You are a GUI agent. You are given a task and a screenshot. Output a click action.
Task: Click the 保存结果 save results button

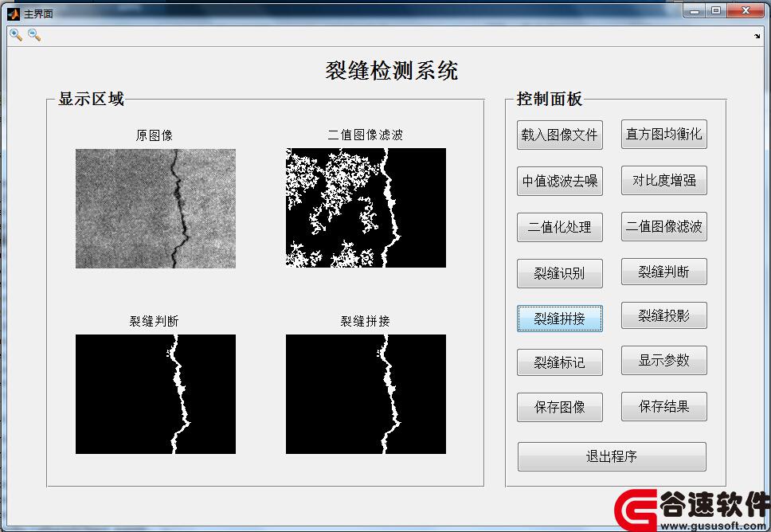(x=663, y=406)
